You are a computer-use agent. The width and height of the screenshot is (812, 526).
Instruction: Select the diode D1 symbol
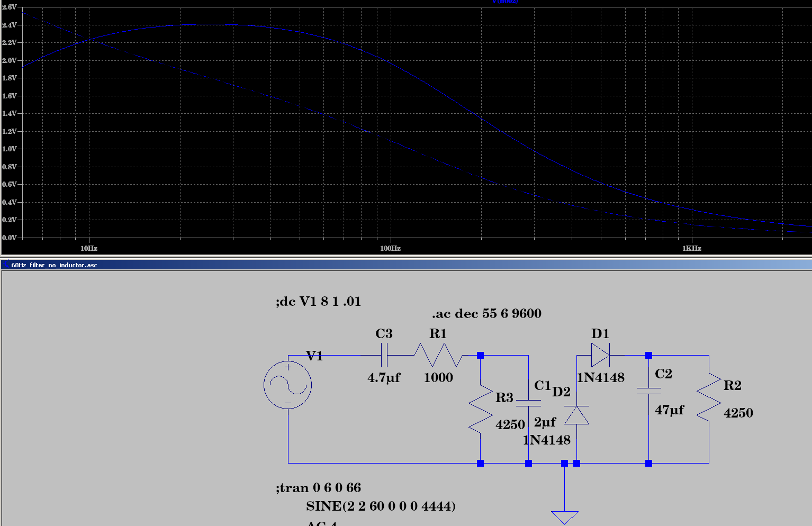(601, 356)
